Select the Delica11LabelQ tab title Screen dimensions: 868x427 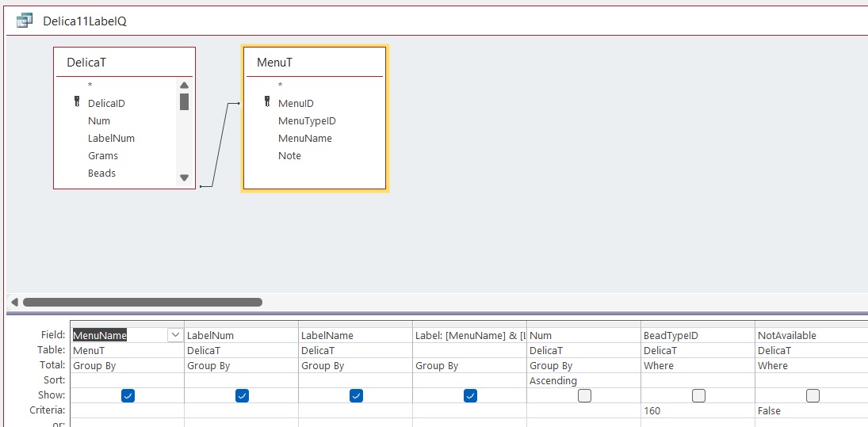click(86, 21)
